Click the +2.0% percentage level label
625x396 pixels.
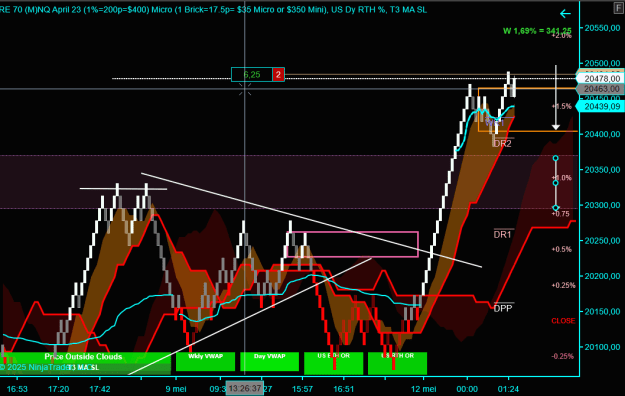[x=562, y=35]
